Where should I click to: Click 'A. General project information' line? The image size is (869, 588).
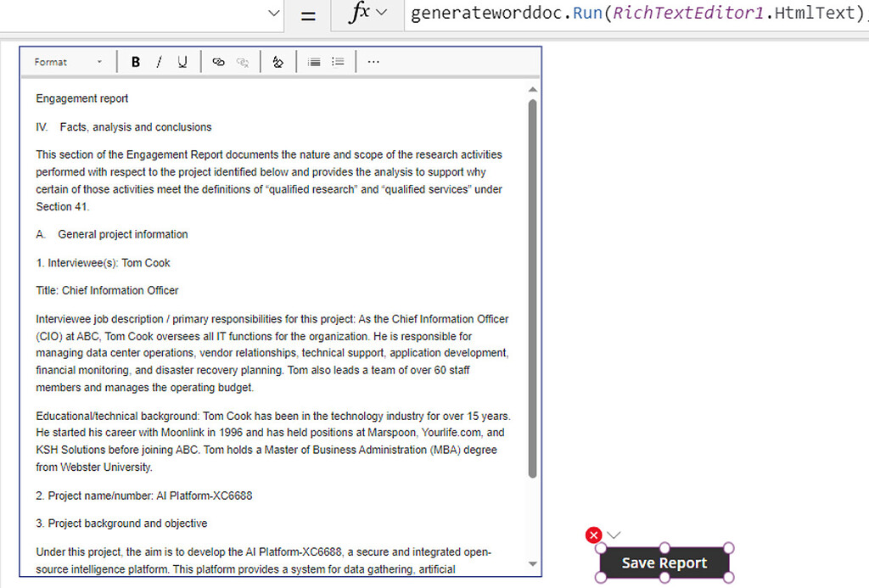(112, 234)
